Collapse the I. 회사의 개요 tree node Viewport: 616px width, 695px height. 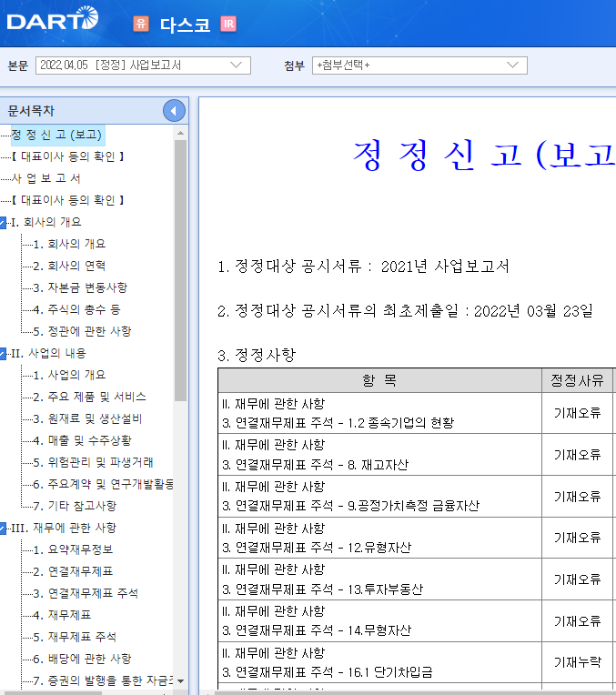point(3,223)
